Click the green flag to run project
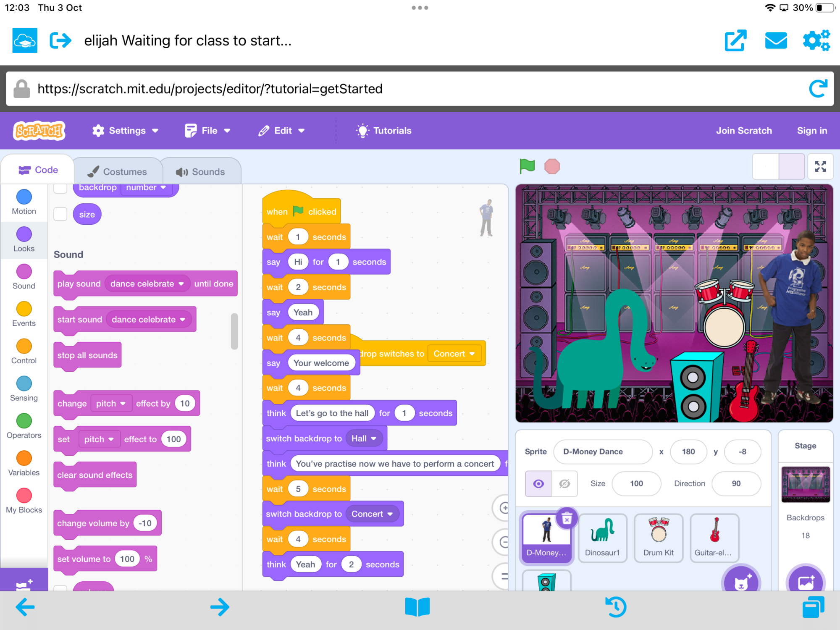The width and height of the screenshot is (840, 630). [x=527, y=166]
